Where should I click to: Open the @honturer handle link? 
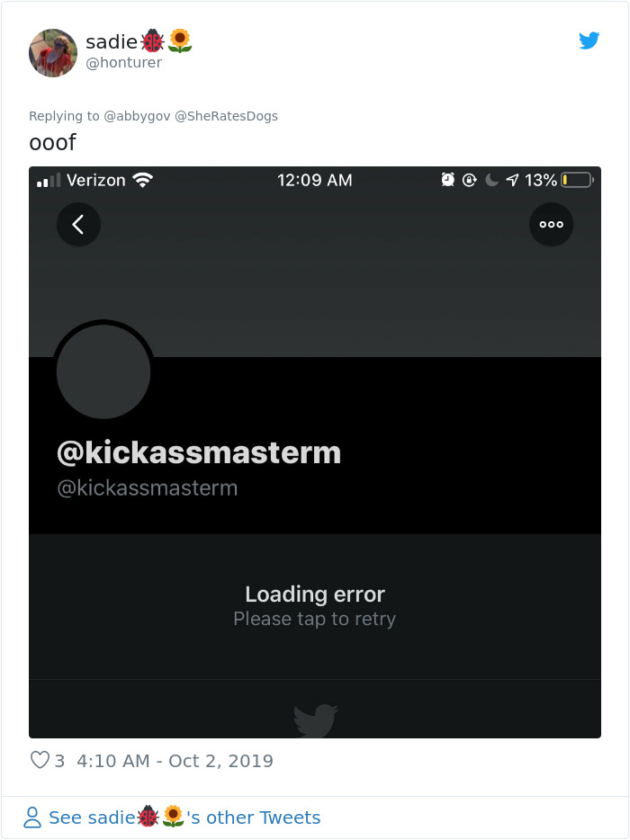(124, 63)
